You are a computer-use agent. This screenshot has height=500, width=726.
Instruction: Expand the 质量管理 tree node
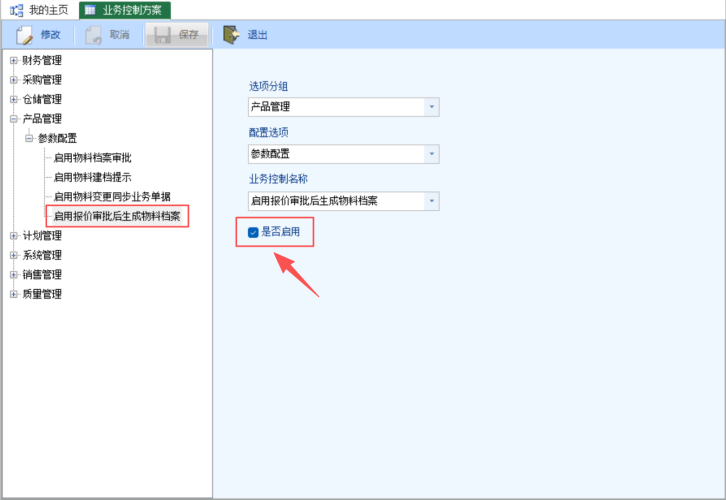[14, 294]
